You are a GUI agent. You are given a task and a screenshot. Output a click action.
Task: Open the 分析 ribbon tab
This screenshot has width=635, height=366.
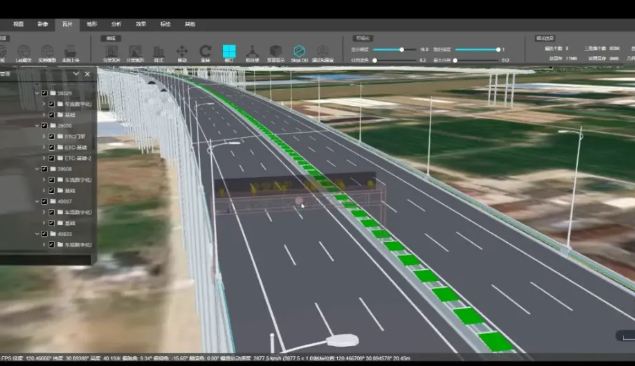116,24
